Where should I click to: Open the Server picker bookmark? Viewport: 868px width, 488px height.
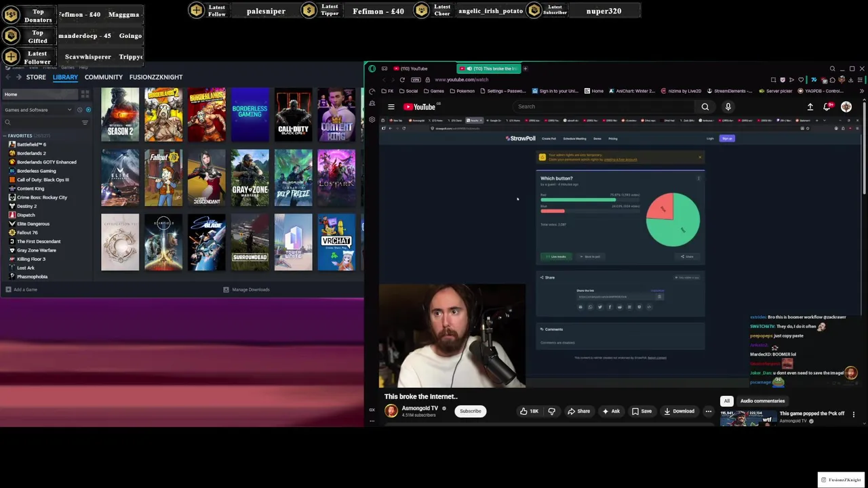click(x=776, y=91)
